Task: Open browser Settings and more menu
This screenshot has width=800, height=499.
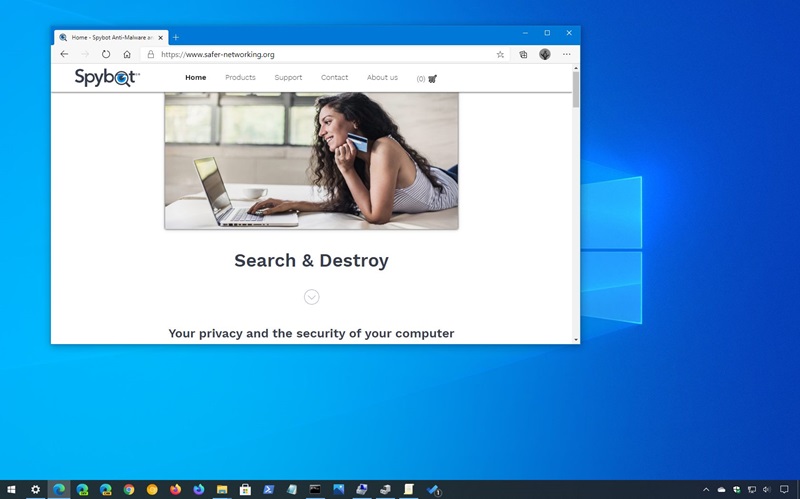Action: tap(567, 54)
